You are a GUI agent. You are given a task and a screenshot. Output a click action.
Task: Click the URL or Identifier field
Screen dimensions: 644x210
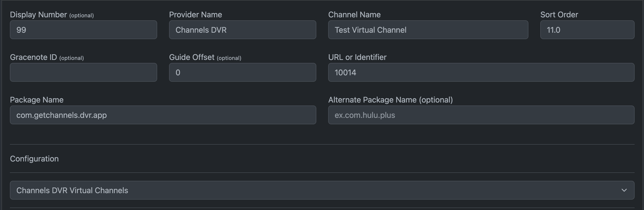tap(481, 72)
